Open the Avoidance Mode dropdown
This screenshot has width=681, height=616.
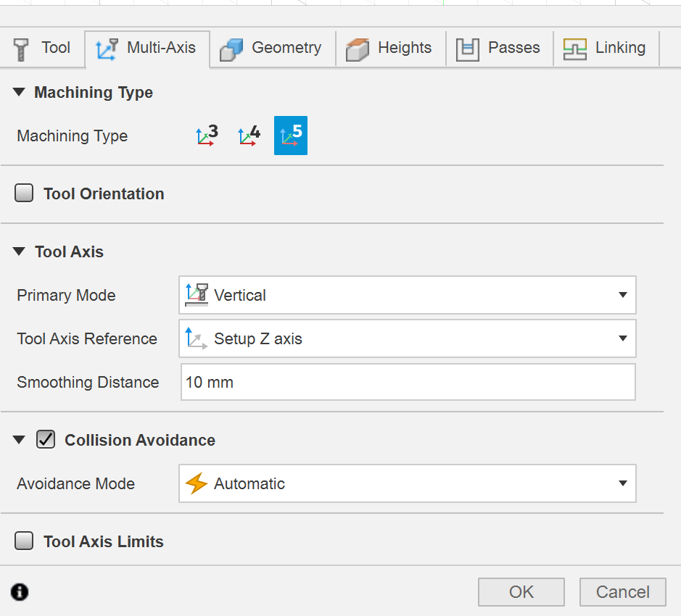point(407,483)
